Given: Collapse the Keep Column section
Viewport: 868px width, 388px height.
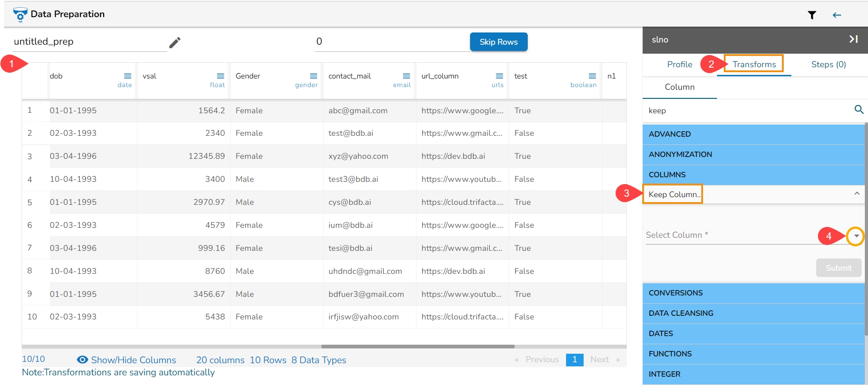Looking at the screenshot, I should pyautogui.click(x=856, y=194).
